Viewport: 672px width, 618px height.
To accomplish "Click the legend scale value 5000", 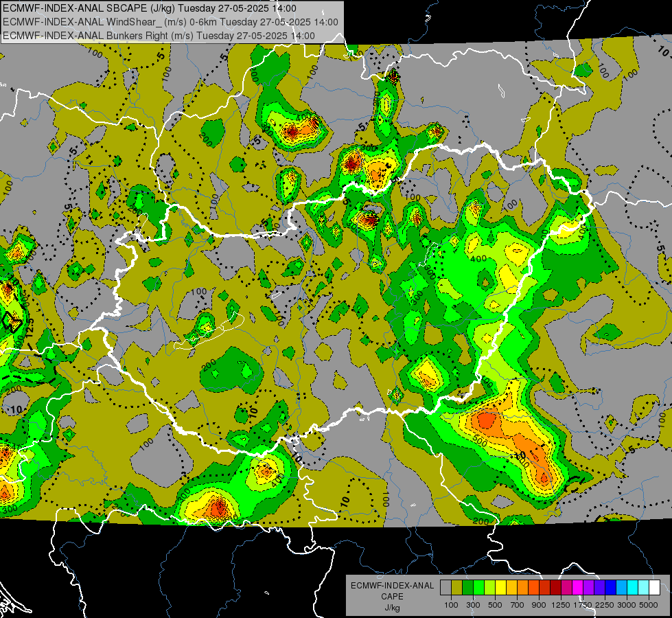I will tap(648, 605).
